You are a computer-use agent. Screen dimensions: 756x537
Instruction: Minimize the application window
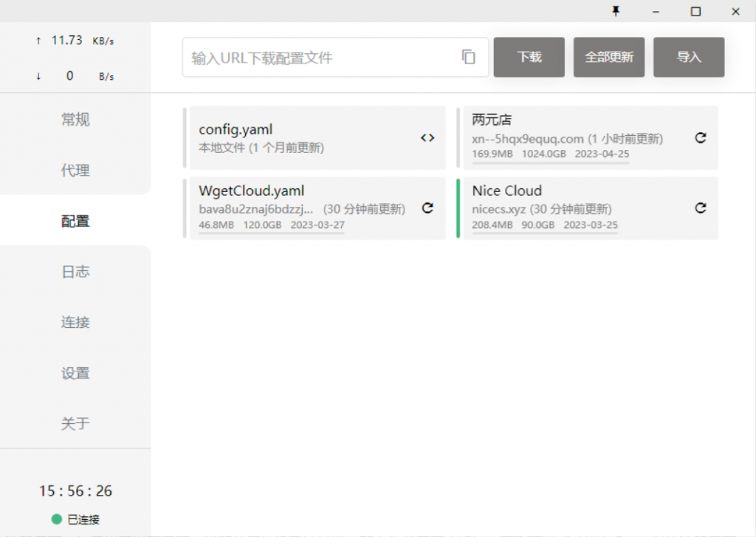pyautogui.click(x=656, y=12)
